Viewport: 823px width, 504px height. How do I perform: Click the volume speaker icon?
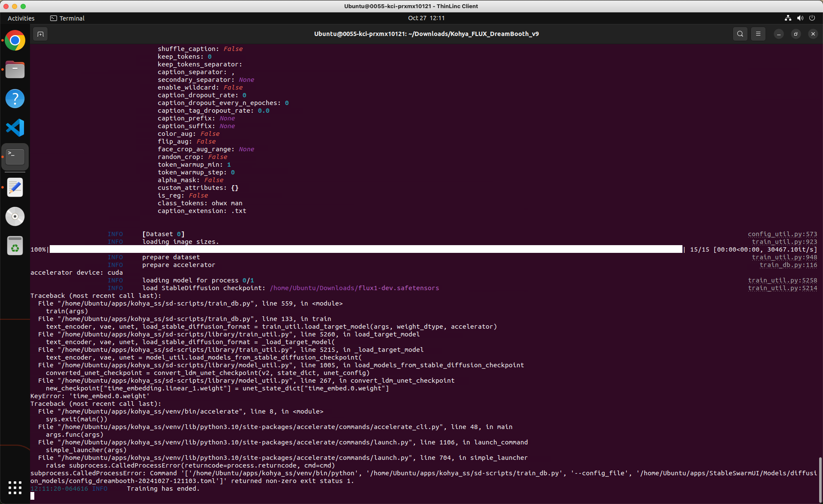pos(800,18)
